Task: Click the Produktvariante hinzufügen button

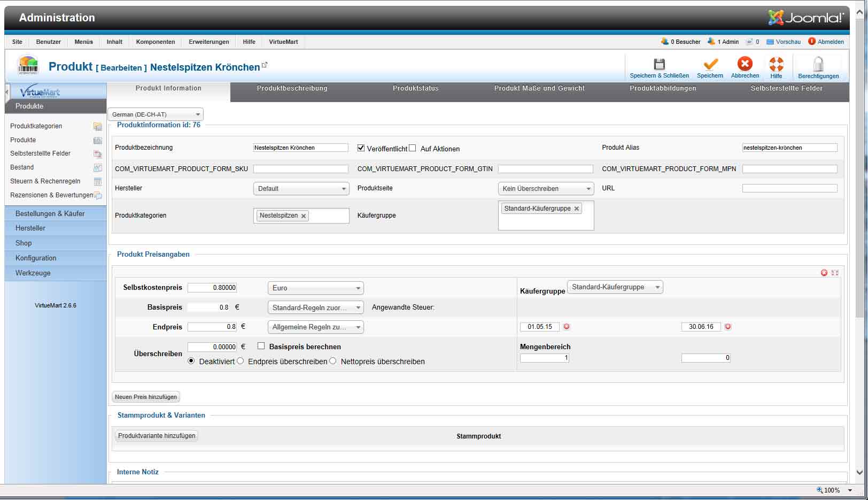Action: click(157, 436)
